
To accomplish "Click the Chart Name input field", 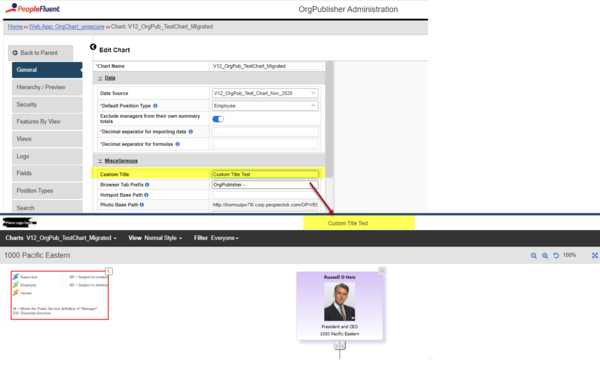I will (x=266, y=66).
